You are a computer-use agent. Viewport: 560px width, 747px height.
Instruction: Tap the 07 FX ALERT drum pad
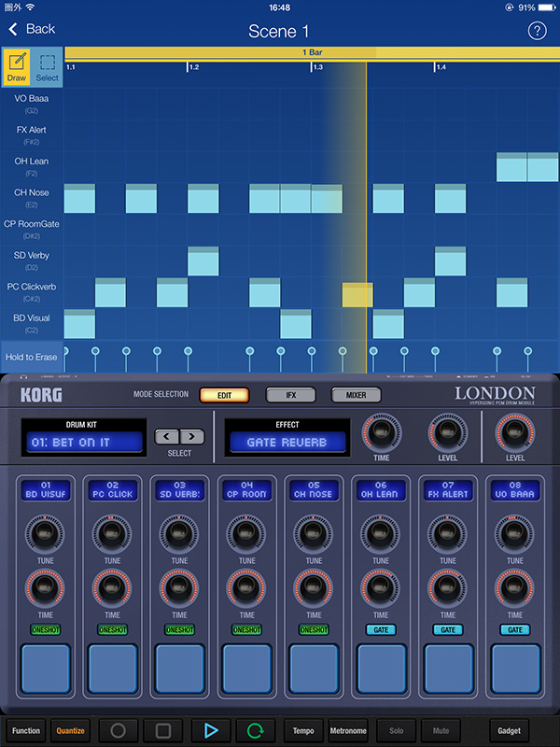click(x=448, y=669)
